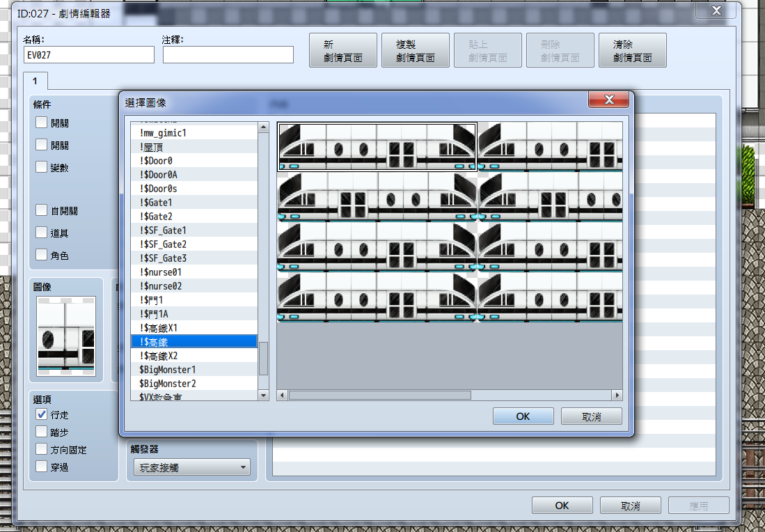Click the right arrow of the sprite preview scrollbar
The width and height of the screenshot is (765, 532).
click(617, 395)
